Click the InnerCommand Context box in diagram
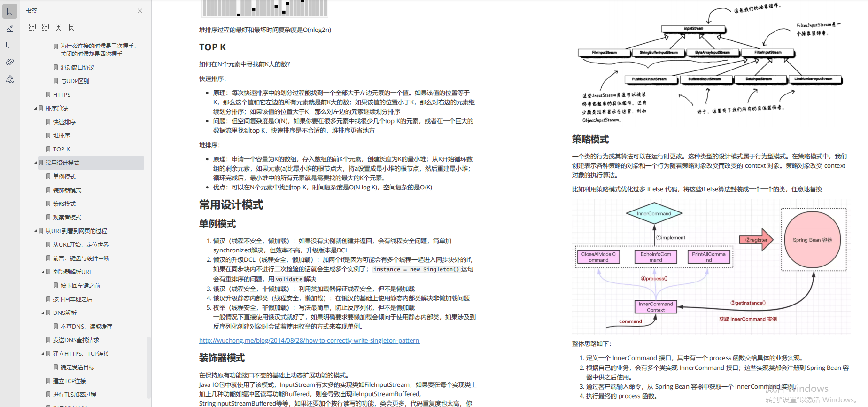The width and height of the screenshot is (868, 407). pos(656,307)
